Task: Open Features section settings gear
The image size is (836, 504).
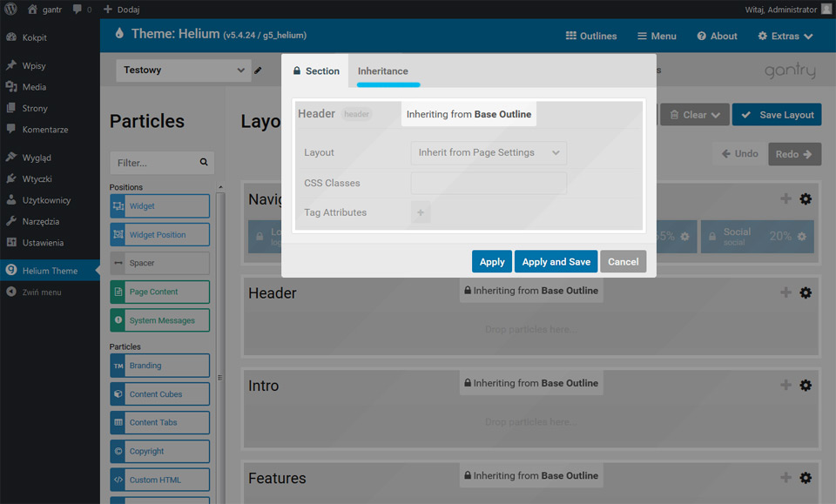Action: tap(806, 478)
